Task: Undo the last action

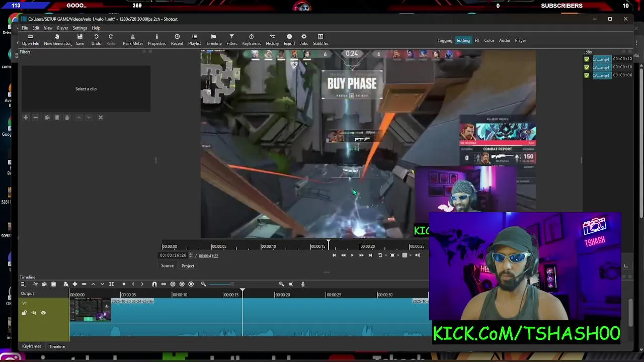Action: pyautogui.click(x=96, y=40)
